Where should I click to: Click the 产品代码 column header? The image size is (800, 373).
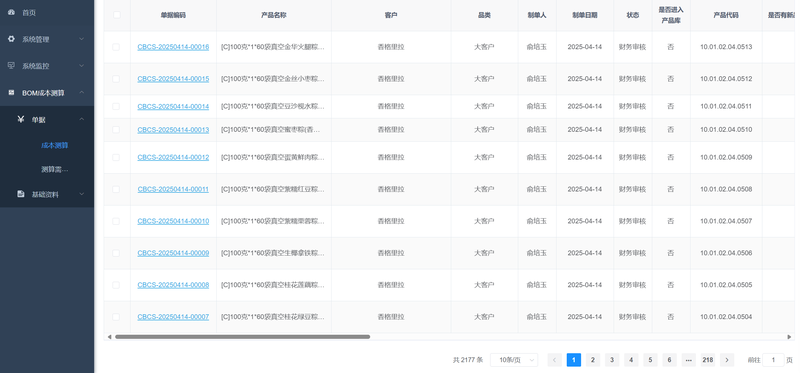726,15
